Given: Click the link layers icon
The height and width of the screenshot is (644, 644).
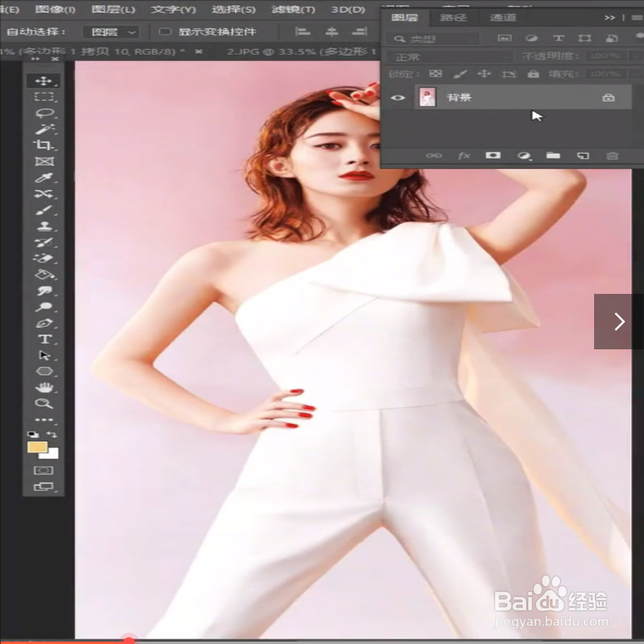Looking at the screenshot, I should click(x=434, y=156).
